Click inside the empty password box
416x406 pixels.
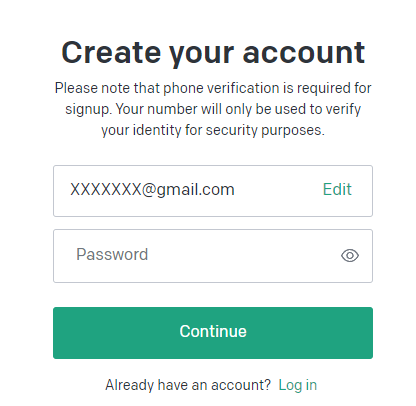(x=213, y=256)
